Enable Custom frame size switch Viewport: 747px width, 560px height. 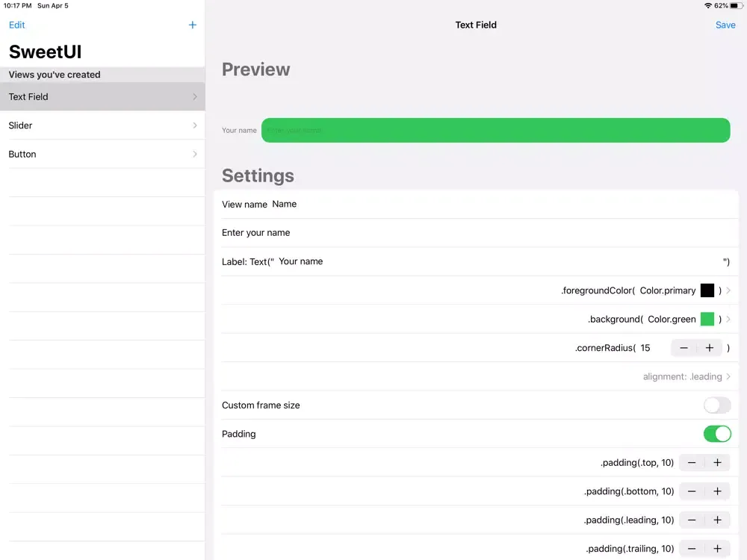(x=717, y=405)
